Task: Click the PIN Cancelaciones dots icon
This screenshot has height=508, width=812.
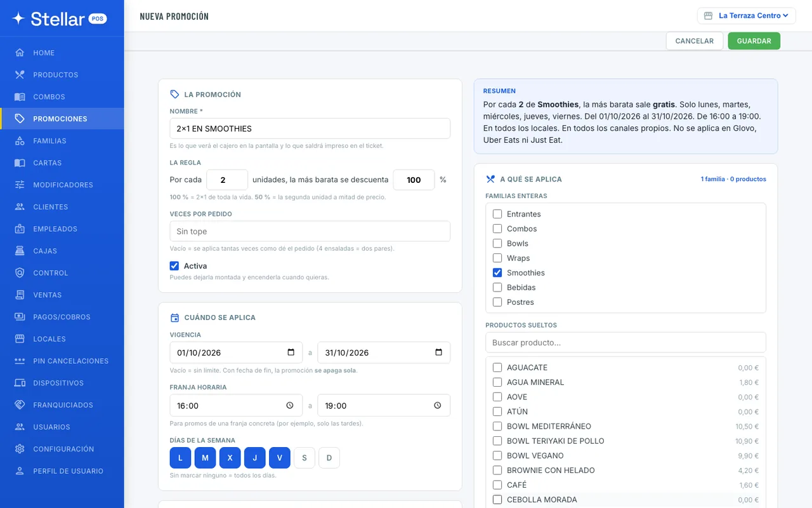Action: [x=20, y=361]
